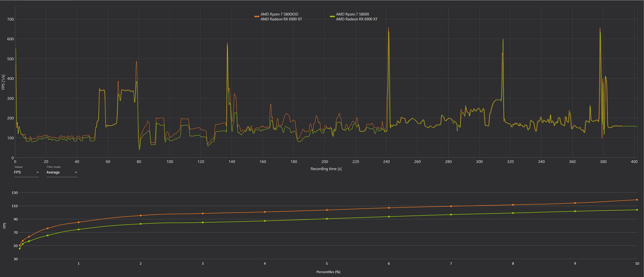Viewport: 644px width, 277px height.
Task: Click the orange marker at percentile 5
Action: click(x=327, y=210)
